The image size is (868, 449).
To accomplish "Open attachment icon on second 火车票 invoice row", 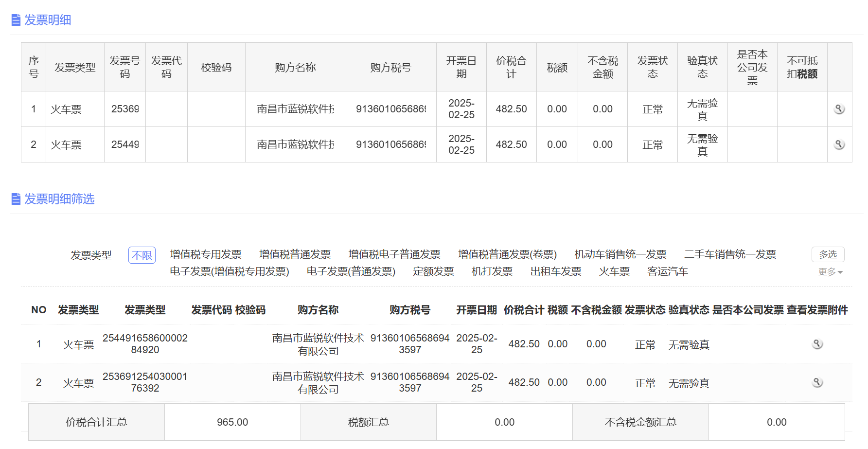I will 839,144.
